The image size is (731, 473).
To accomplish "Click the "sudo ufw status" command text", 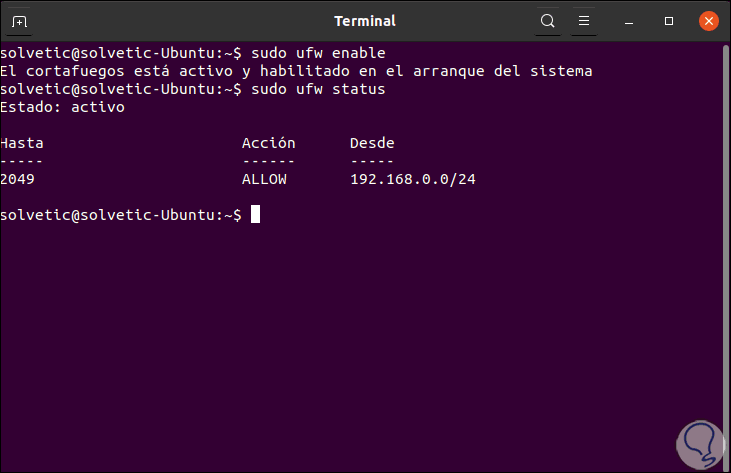I will [x=318, y=89].
